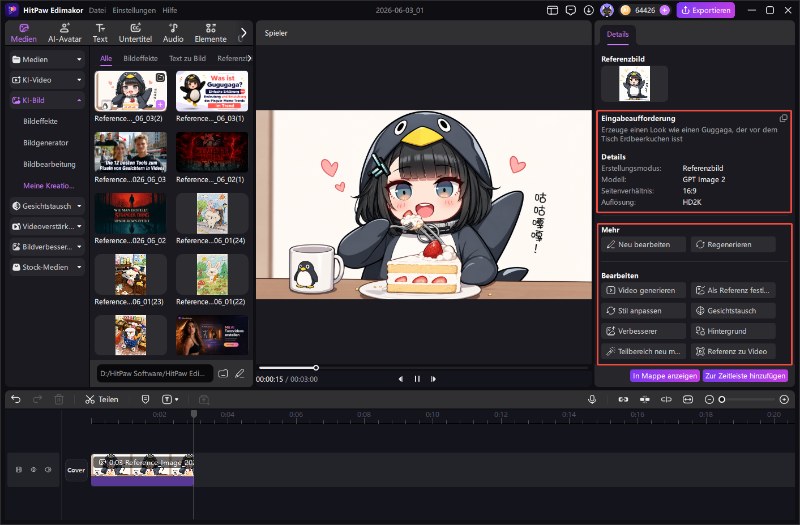Expand the Gesichtstausch sidebar section
Viewport: 800px width, 525px height.
tap(47, 206)
